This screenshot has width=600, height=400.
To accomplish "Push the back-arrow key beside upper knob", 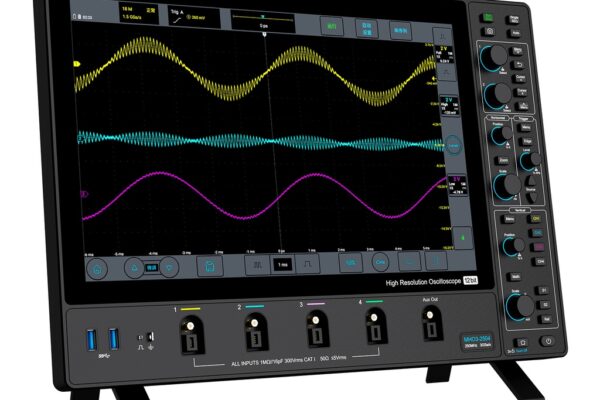I will (x=519, y=65).
